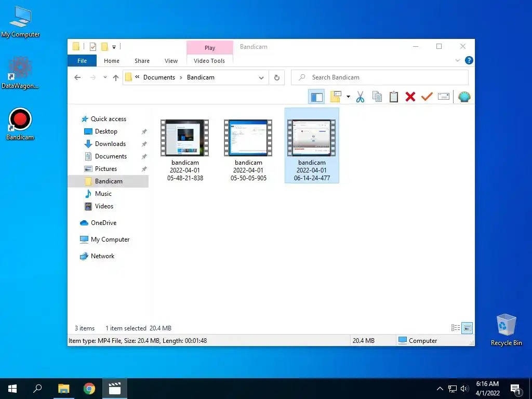Click the Copy icon in toolbar
This screenshot has height=399, width=532.
[377, 97]
